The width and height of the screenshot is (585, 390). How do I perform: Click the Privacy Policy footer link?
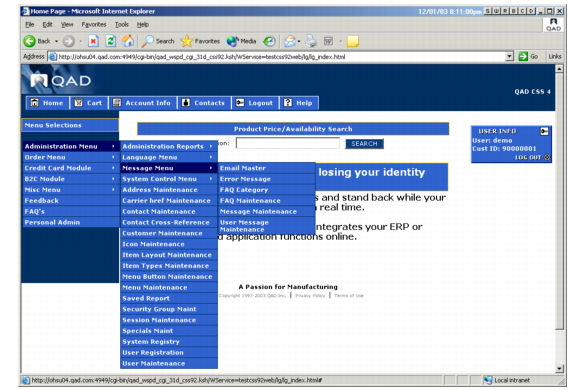tap(310, 295)
